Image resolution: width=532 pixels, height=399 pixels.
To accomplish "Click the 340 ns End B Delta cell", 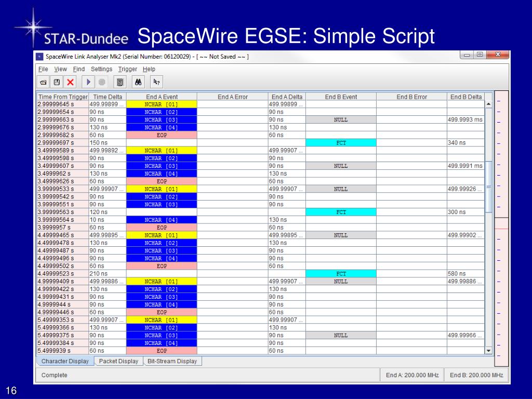I will 465,143.
